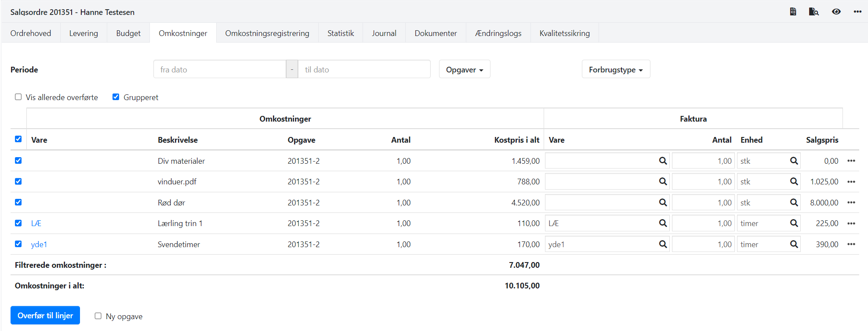Open the Forbrugstype dropdown
Image resolution: width=868 pixels, height=331 pixels.
[615, 70]
